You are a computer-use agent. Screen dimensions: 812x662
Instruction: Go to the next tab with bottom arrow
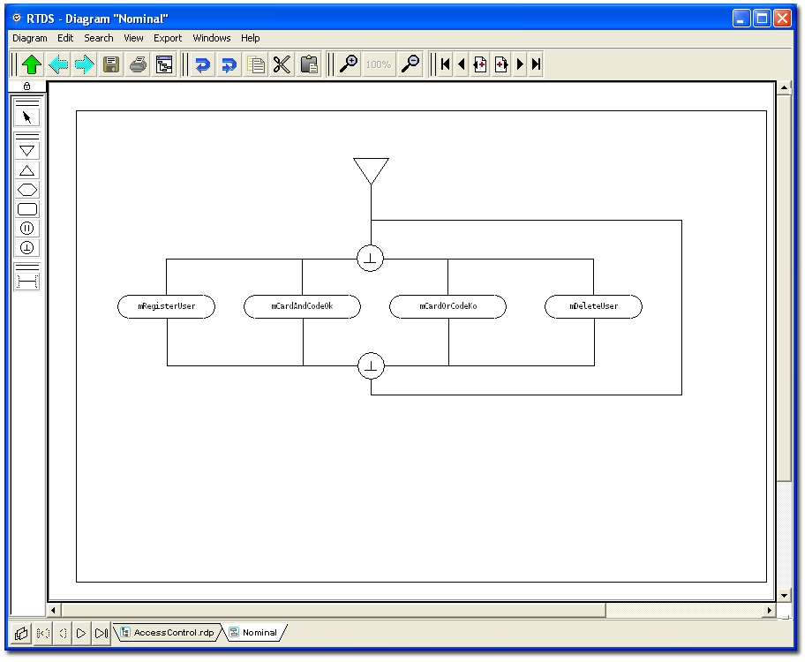click(x=81, y=633)
